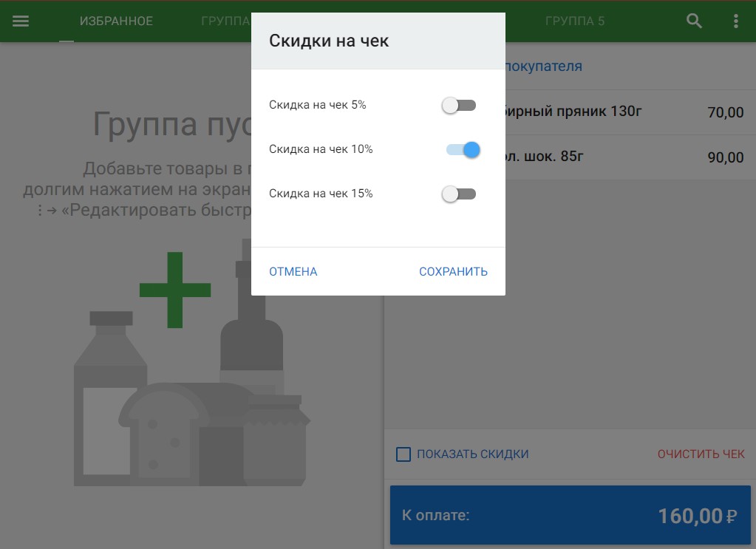Switch to the ИЗБРАННОЕ tab
Viewport: 756px width, 549px height.
116,21
